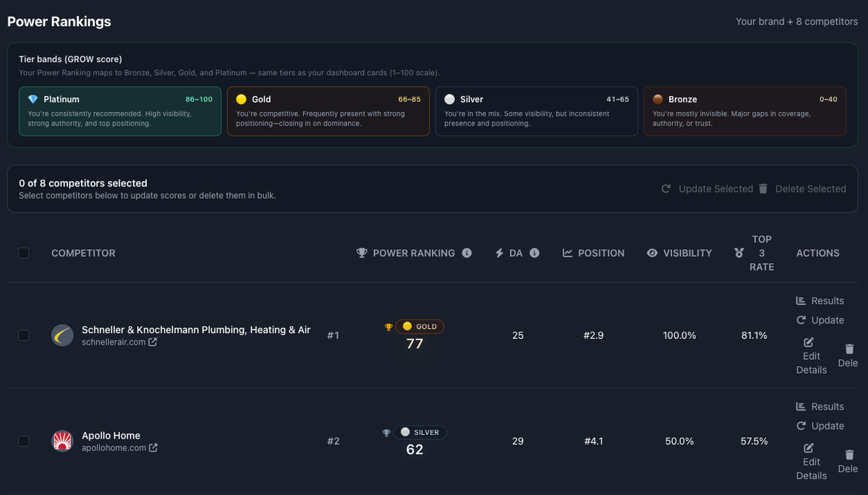The image size is (868, 495).
Task: Select the Gold tier card
Action: click(x=328, y=111)
